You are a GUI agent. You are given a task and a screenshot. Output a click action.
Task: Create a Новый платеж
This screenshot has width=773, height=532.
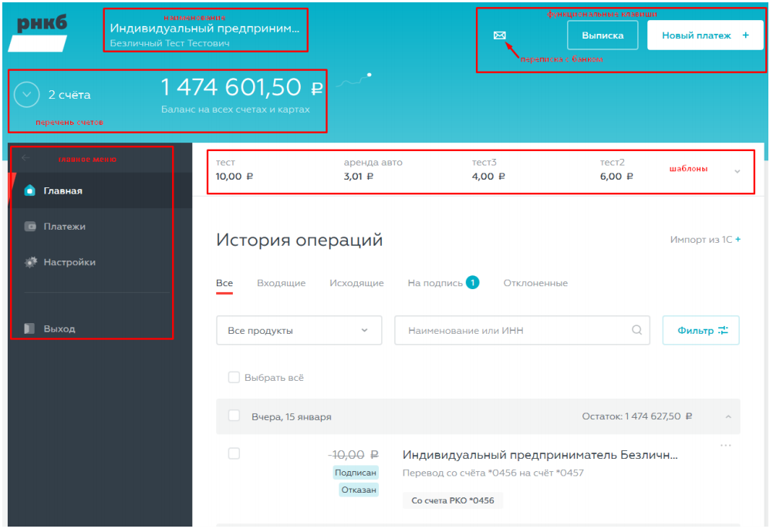coord(704,35)
